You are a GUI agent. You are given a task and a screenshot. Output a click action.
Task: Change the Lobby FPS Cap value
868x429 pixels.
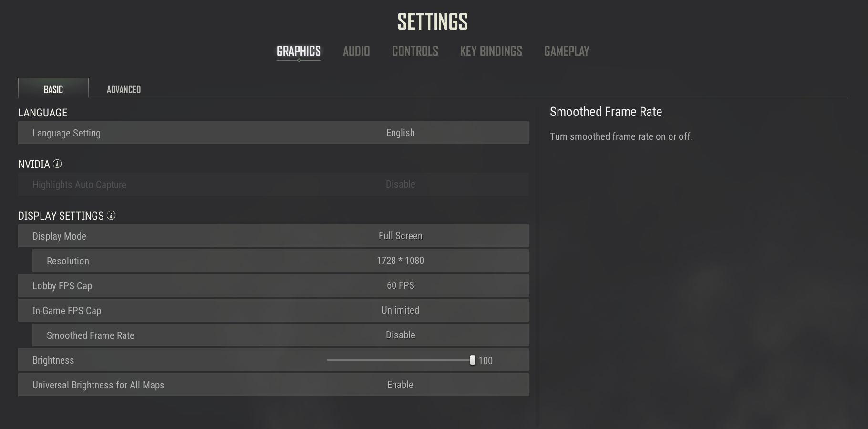point(273,285)
